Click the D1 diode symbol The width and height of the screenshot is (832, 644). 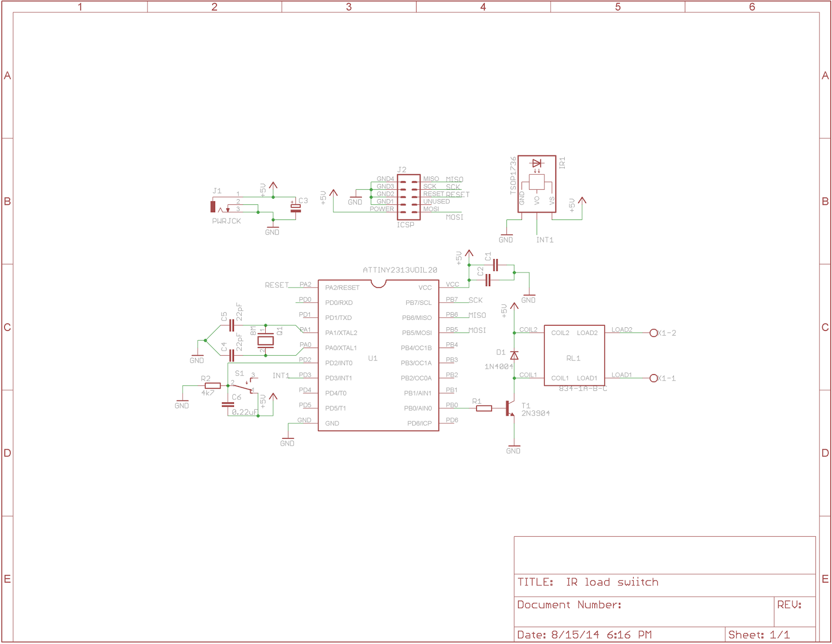[514, 356]
